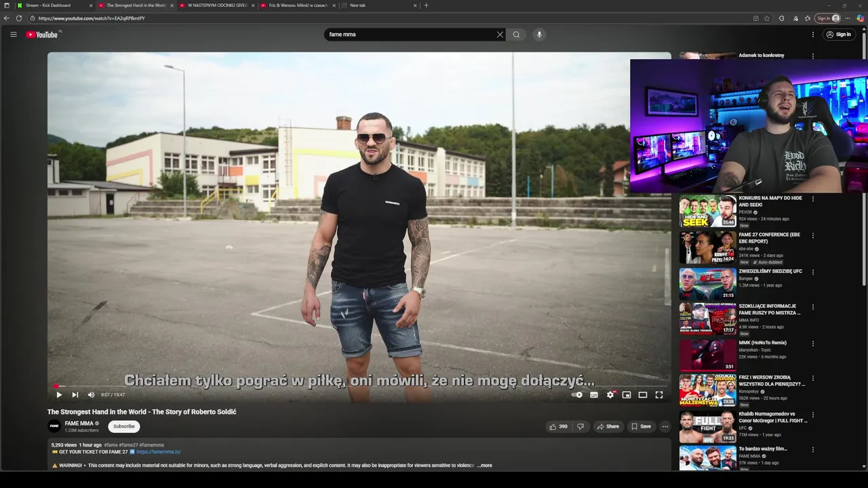Screen dimensions: 868x488
Task: Reload the current page
Action: (x=19, y=18)
